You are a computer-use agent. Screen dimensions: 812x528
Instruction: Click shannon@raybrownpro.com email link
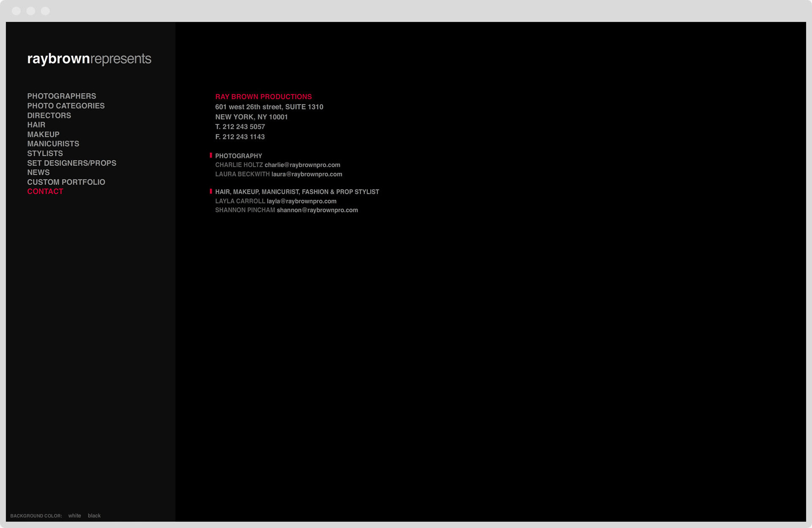tap(317, 210)
